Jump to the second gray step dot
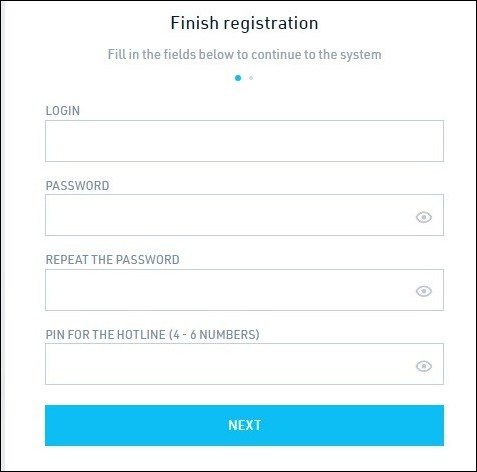Image resolution: width=477 pixels, height=472 pixels. (x=251, y=78)
